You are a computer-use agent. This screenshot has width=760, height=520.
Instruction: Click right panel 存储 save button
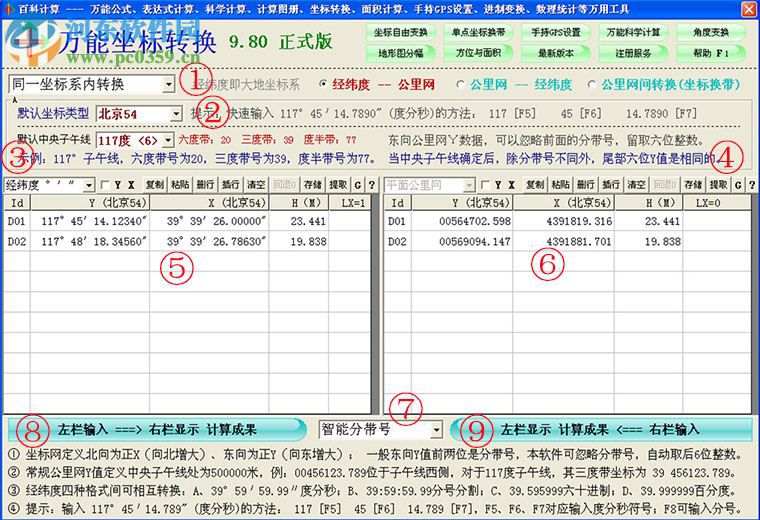point(694,185)
